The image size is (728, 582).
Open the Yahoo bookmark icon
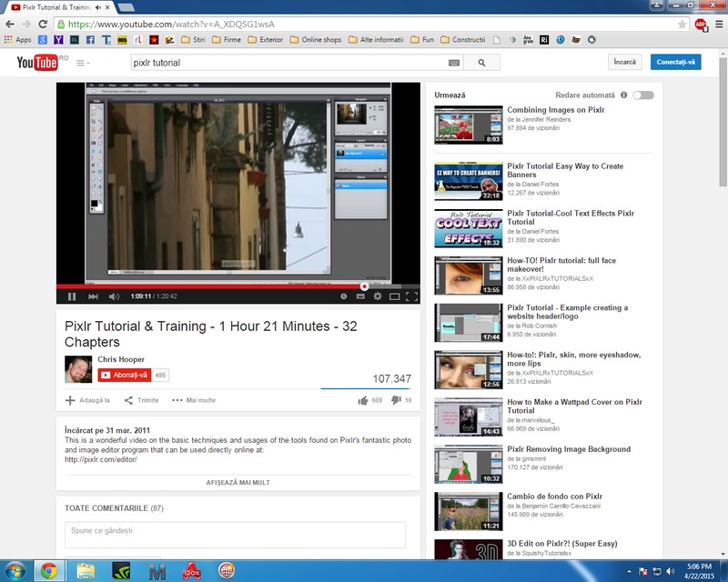[58, 40]
